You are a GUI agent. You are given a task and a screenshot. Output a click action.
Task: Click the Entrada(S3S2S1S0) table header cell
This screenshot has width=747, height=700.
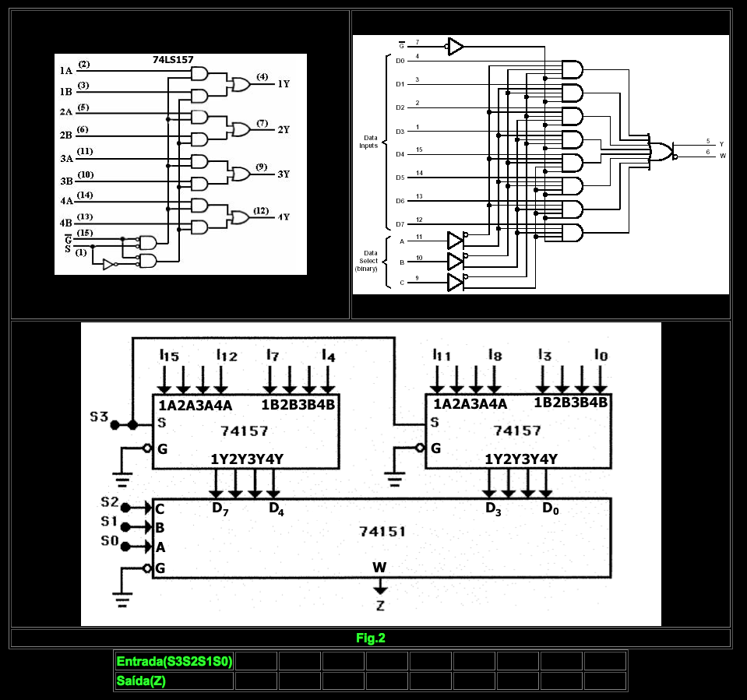174,661
